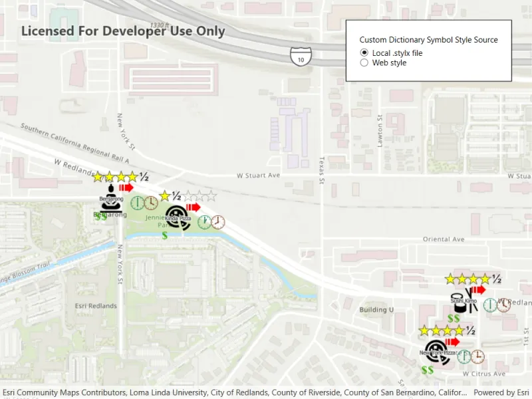Click the green dollar price sign under Kinda Pizza
The height and width of the screenshot is (399, 532).
(x=164, y=235)
